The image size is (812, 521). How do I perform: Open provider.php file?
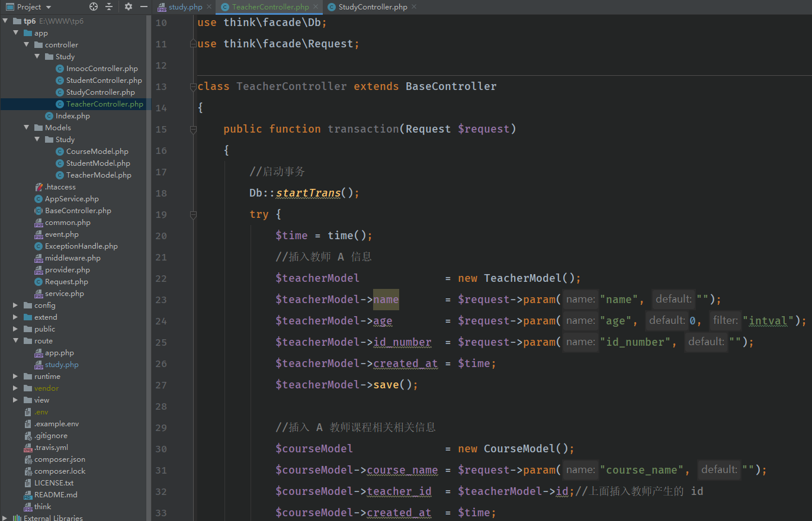(68, 270)
